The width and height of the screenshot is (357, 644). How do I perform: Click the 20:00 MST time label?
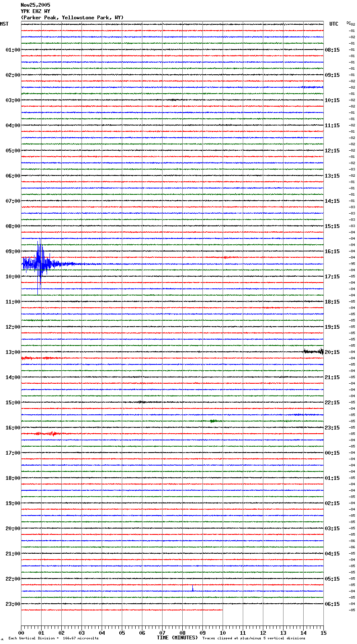point(13,529)
